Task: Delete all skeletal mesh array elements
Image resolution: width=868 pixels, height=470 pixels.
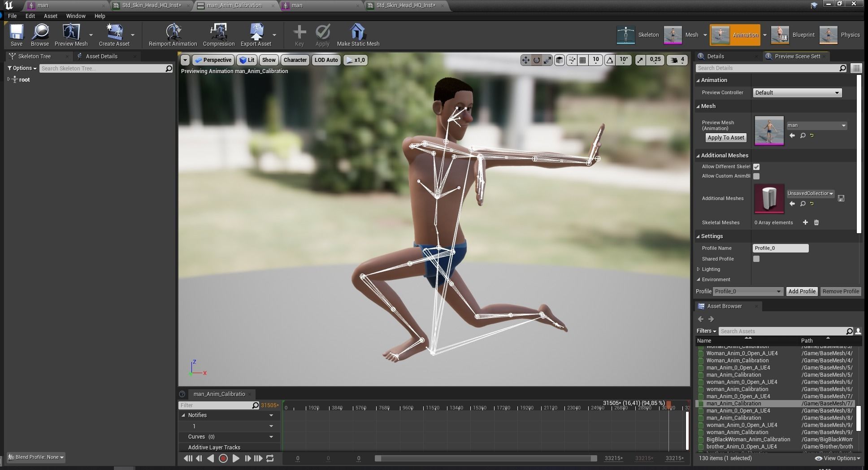Action: (x=816, y=222)
